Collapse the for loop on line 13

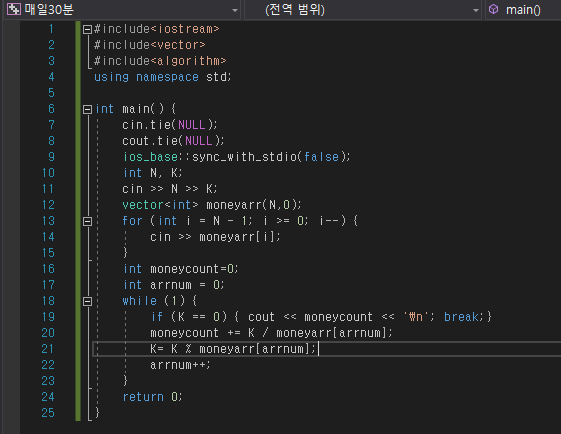(x=87, y=221)
